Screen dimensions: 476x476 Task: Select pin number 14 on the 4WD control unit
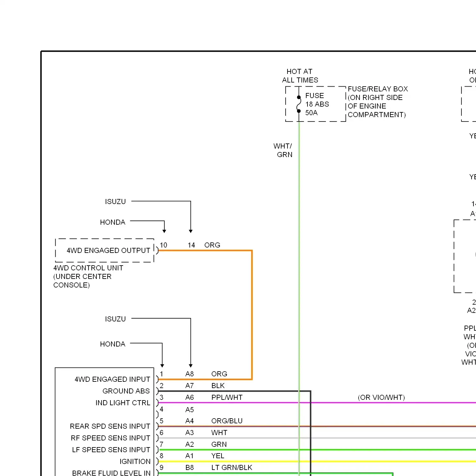(191, 245)
